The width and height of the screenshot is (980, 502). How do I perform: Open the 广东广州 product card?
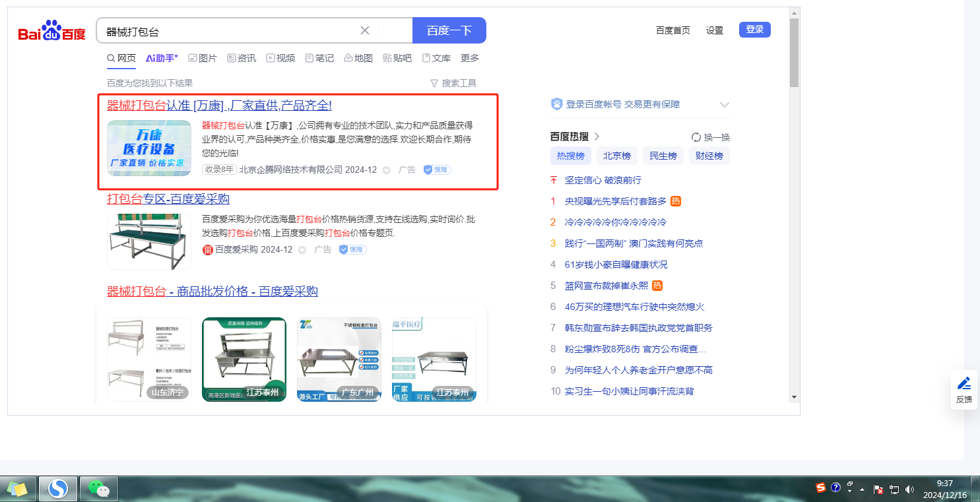339,360
